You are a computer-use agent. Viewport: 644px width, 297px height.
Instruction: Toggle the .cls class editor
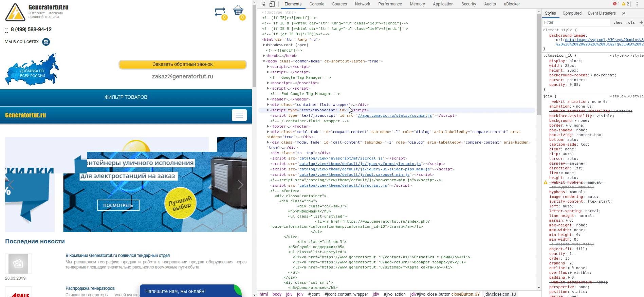point(630,22)
